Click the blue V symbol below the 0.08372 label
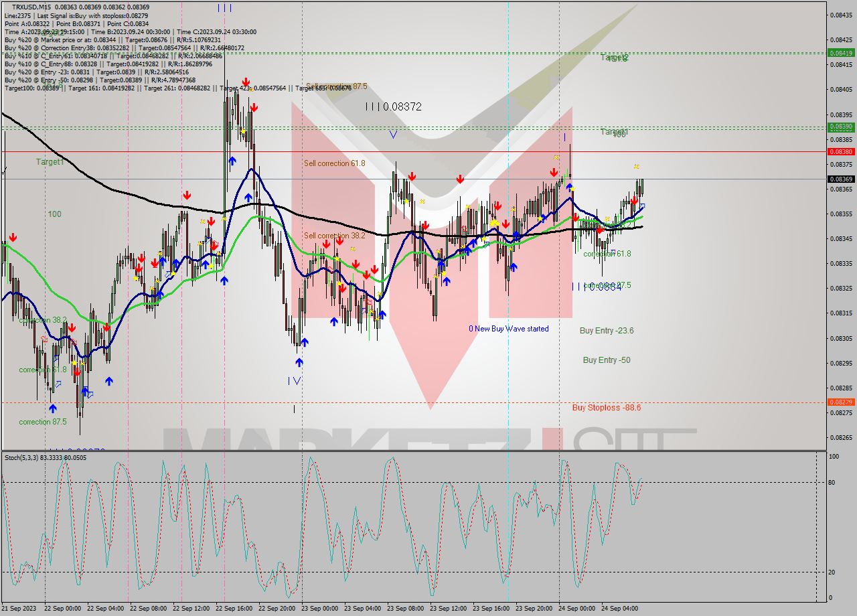The width and height of the screenshot is (857, 616). point(393,134)
